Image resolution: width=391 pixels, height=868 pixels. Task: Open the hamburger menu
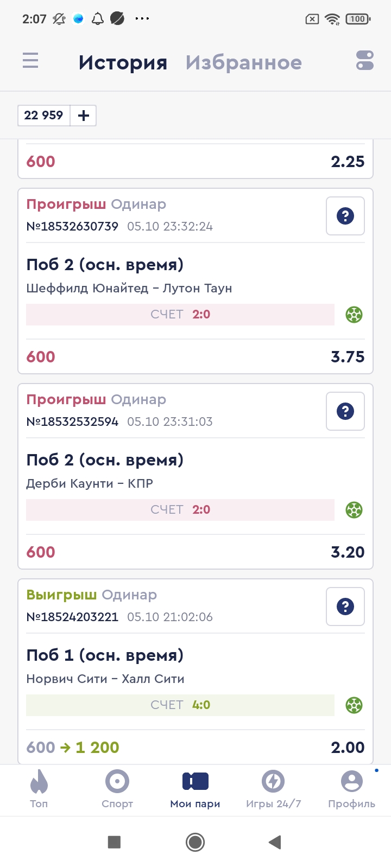(x=30, y=60)
